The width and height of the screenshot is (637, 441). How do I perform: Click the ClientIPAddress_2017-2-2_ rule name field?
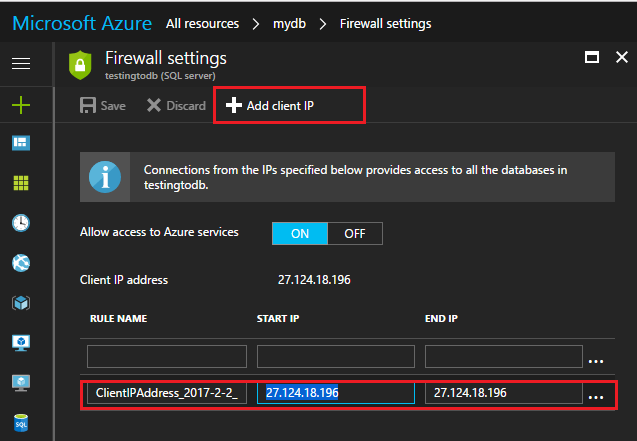167,393
